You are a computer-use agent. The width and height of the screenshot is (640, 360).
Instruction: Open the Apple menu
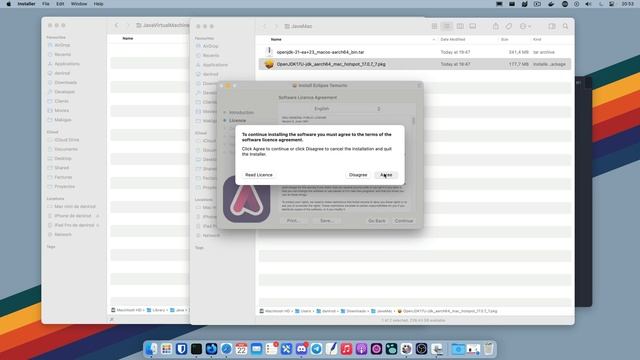tap(9, 4)
